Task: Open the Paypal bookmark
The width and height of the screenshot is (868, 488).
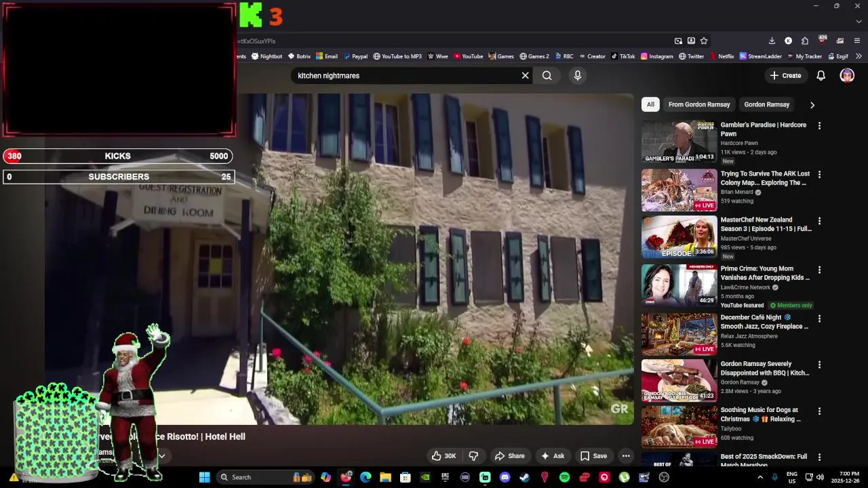Action: tap(355, 56)
